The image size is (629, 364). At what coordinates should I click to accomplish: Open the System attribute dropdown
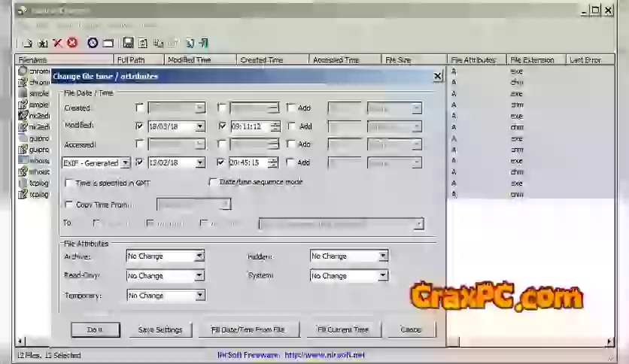[383, 275]
